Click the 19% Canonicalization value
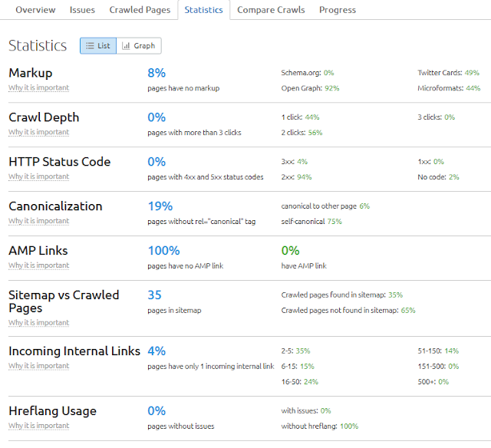This screenshot has width=491, height=448. [x=160, y=206]
